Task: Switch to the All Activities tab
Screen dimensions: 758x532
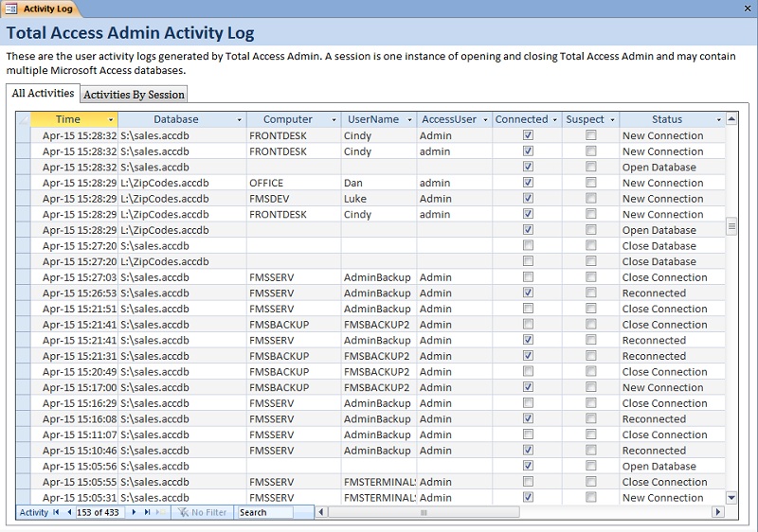Action: coord(43,93)
